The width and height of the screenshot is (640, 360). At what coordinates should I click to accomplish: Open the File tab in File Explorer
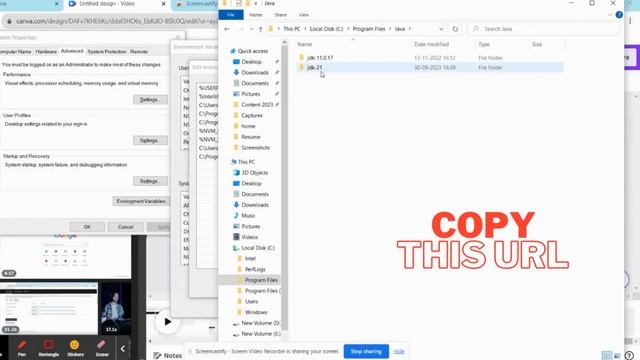pos(231,15)
